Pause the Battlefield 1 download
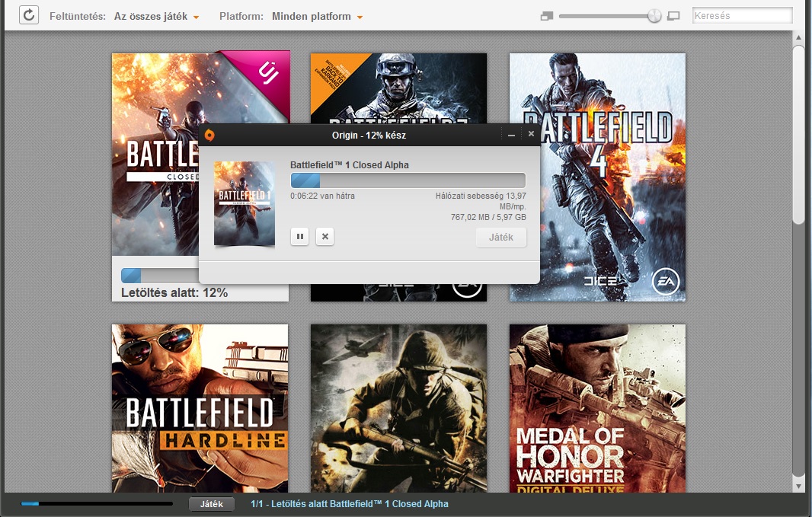This screenshot has height=517, width=812. [x=300, y=237]
